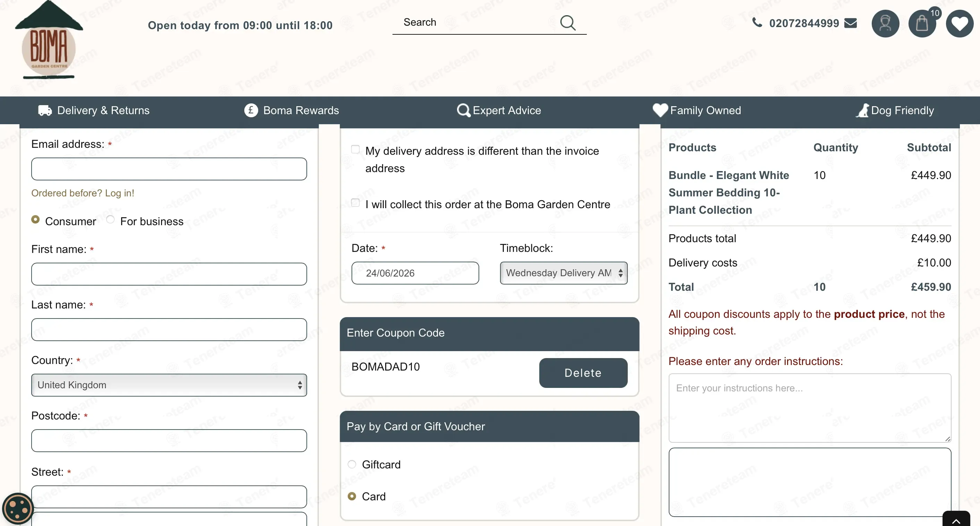Click the Total £459.90 amount
This screenshot has width=980, height=526.
point(931,287)
